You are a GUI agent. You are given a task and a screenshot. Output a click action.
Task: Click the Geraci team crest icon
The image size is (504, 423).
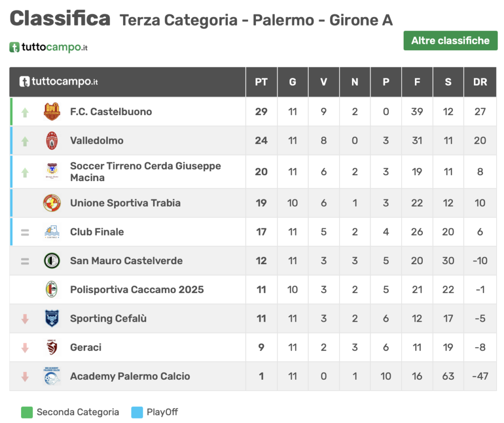pyautogui.click(x=52, y=347)
